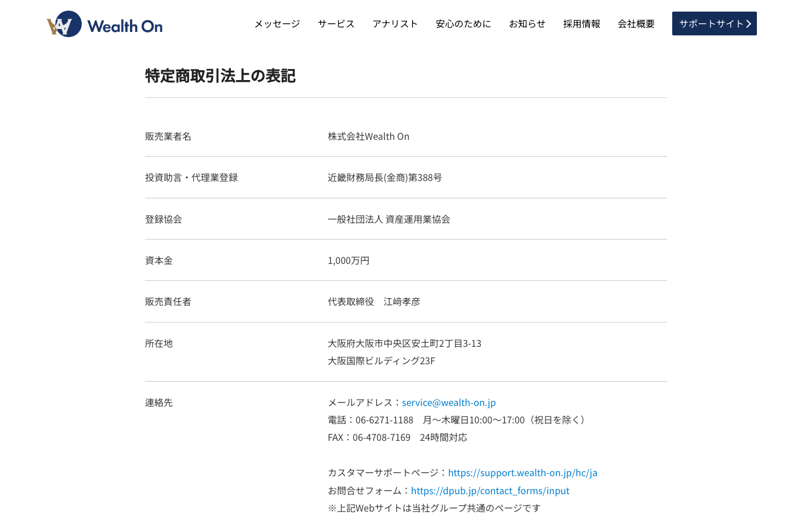Select the 連絡先 label

coord(159,403)
